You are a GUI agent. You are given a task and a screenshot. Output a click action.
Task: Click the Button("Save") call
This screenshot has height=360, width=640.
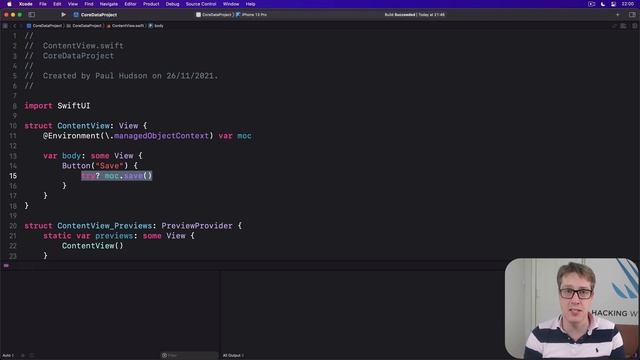tap(95, 166)
